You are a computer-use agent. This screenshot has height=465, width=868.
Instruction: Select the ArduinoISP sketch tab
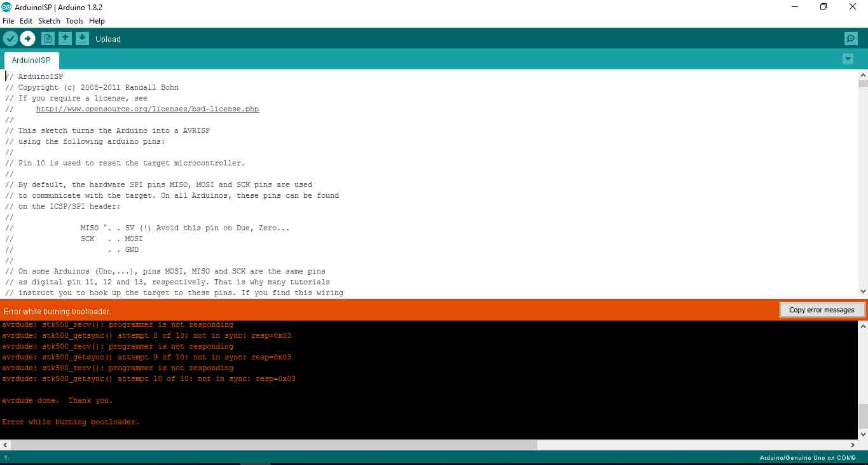pyautogui.click(x=31, y=60)
